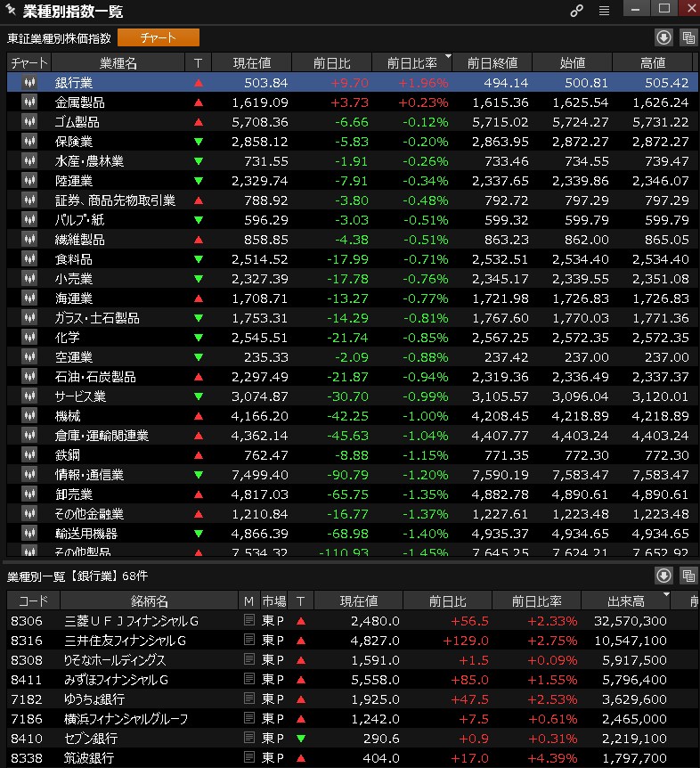Sort by 前日比率 column in upper table
The image size is (700, 768).
[x=412, y=62]
